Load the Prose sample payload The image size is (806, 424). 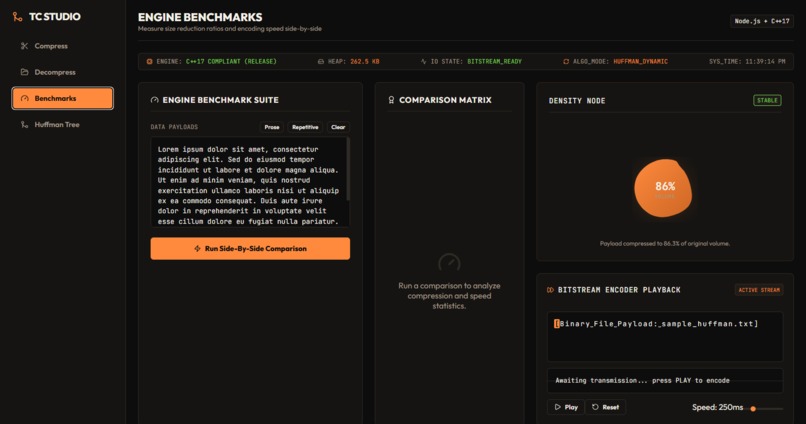272,127
